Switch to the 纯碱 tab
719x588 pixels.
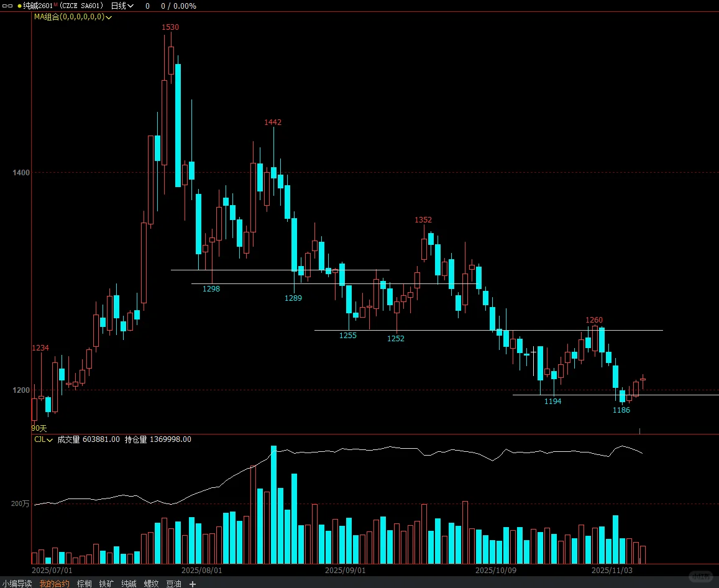point(129,584)
